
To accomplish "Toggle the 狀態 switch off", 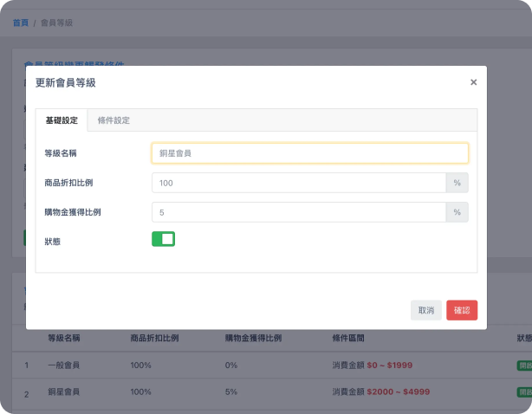I will [x=163, y=239].
